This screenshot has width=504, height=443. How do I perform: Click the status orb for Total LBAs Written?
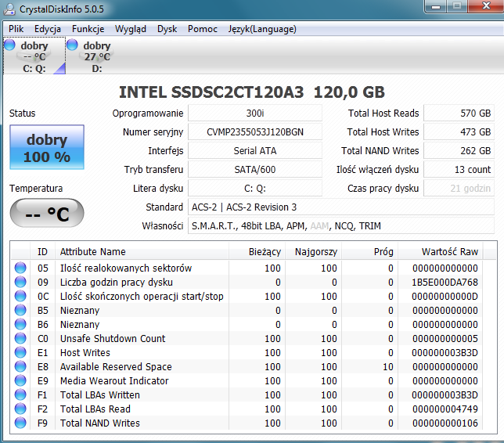click(20, 394)
